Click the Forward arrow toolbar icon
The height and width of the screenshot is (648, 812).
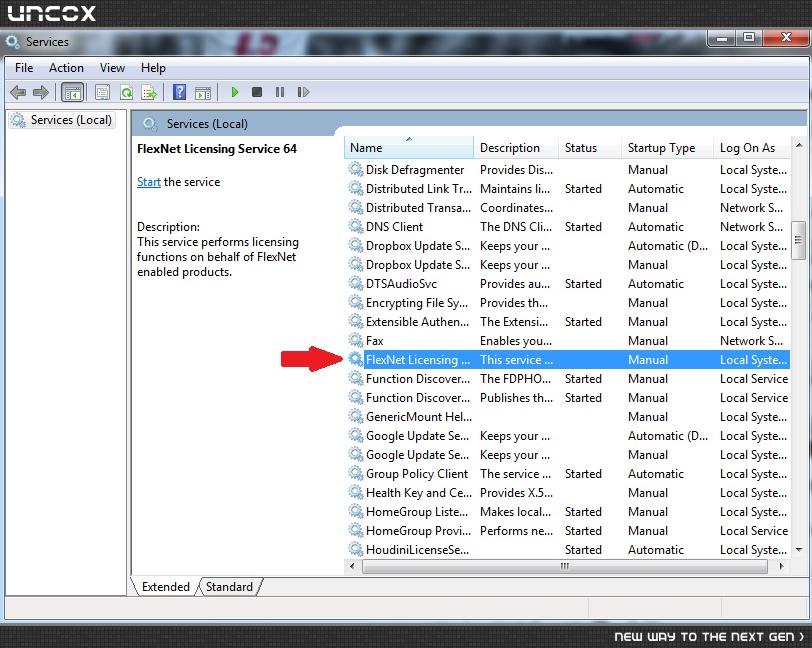[41, 93]
